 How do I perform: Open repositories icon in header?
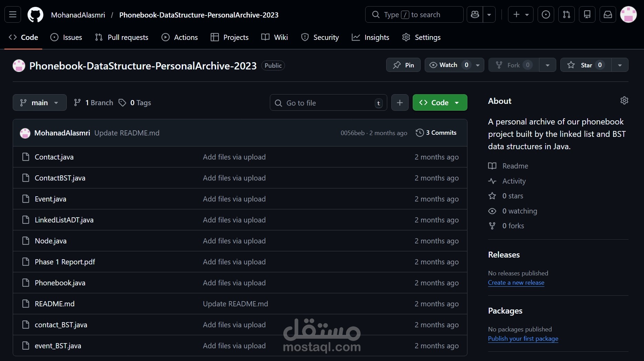[587, 15]
